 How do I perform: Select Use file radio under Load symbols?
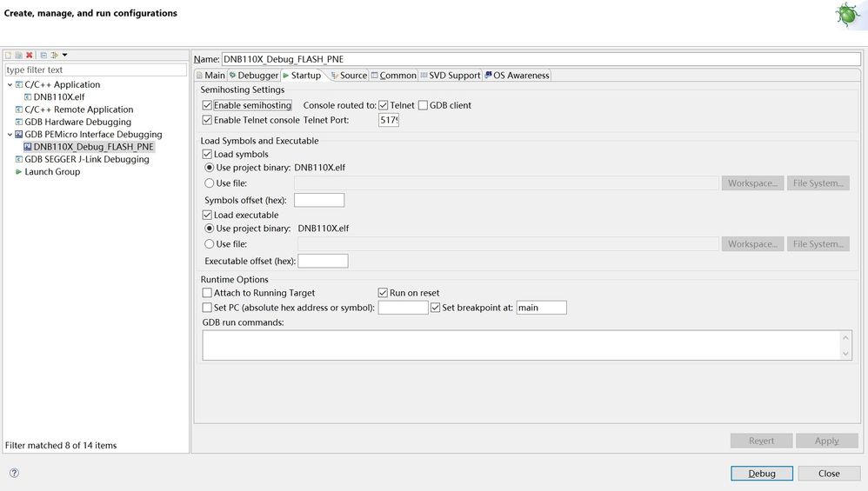(x=210, y=183)
